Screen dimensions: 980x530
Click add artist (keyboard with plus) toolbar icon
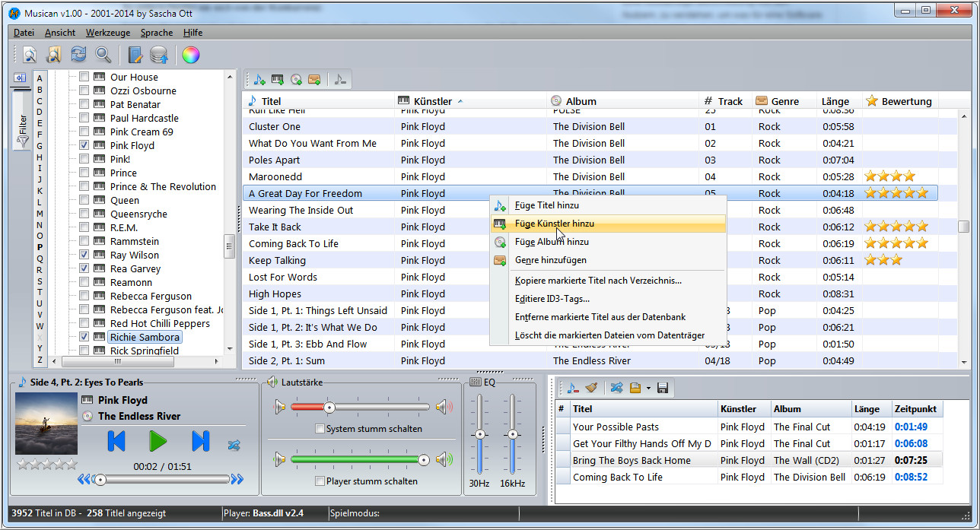[x=278, y=80]
